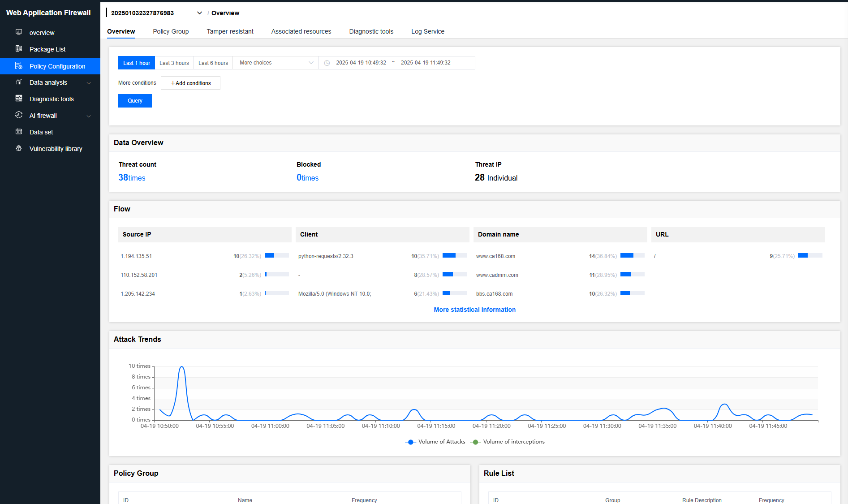This screenshot has height=504, width=848.
Task: Click the Diagnostic tools sidebar icon
Action: tap(19, 99)
